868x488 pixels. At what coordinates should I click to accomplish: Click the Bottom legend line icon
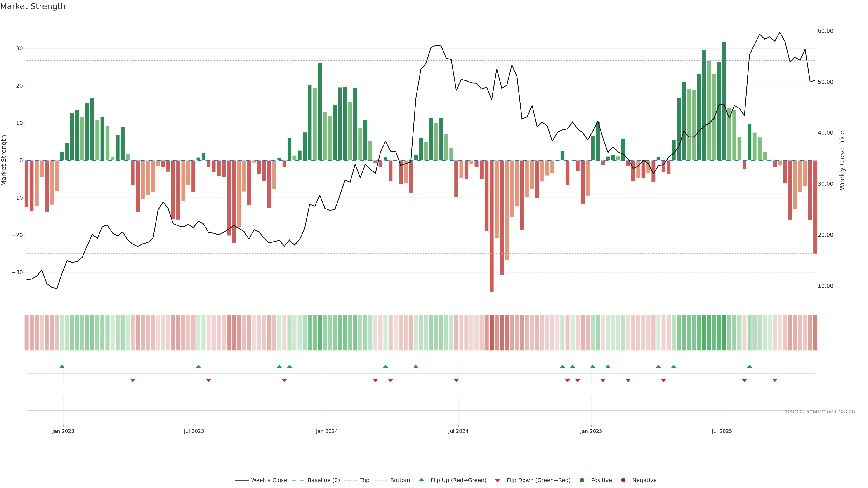click(380, 480)
